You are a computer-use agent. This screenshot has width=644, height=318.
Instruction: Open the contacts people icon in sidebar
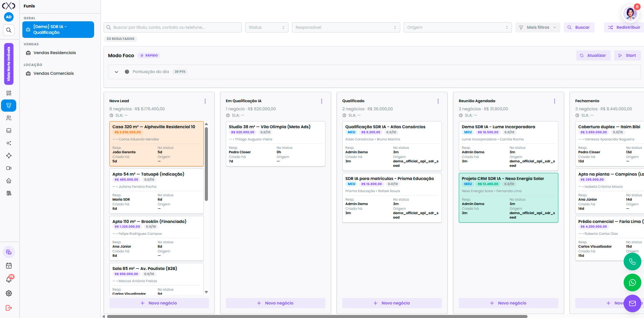tap(9, 118)
